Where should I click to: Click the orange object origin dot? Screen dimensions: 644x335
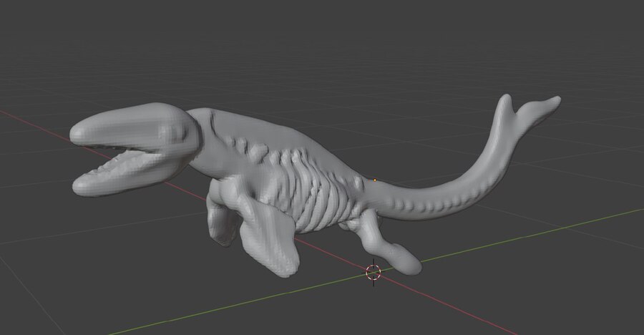[375, 180]
